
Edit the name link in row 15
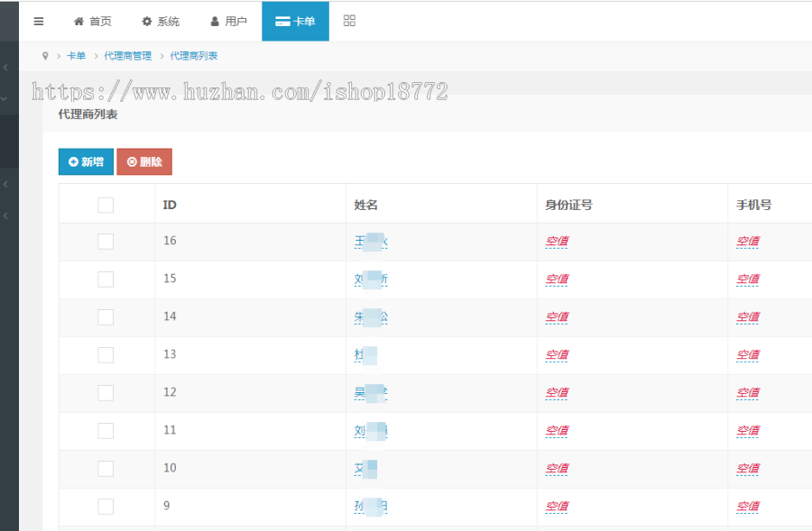[x=371, y=279]
